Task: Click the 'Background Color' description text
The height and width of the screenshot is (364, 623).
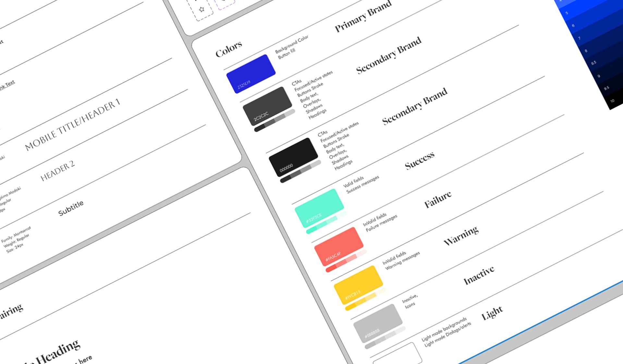Action: tap(292, 44)
